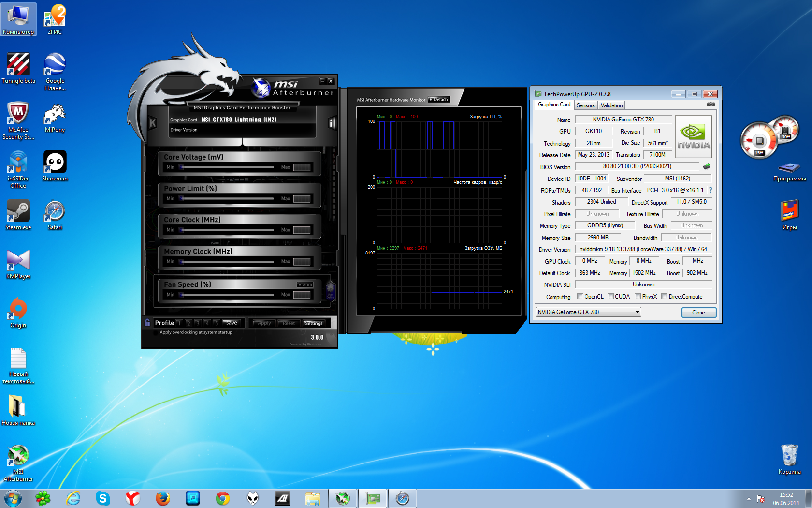Screen dimensions: 812x508
Task: Click the BIOS save chip icon in GPU-Z
Action: (706, 166)
